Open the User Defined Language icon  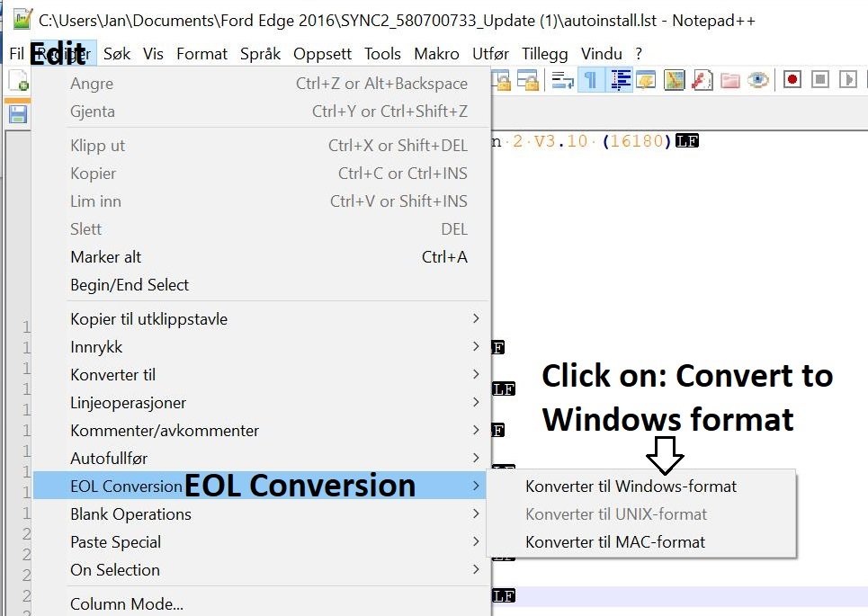(x=646, y=81)
